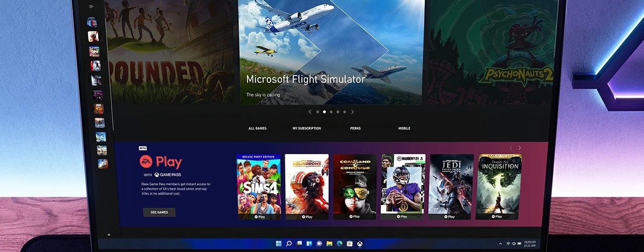
Task: Click the SEE GAMES button
Action: (159, 212)
